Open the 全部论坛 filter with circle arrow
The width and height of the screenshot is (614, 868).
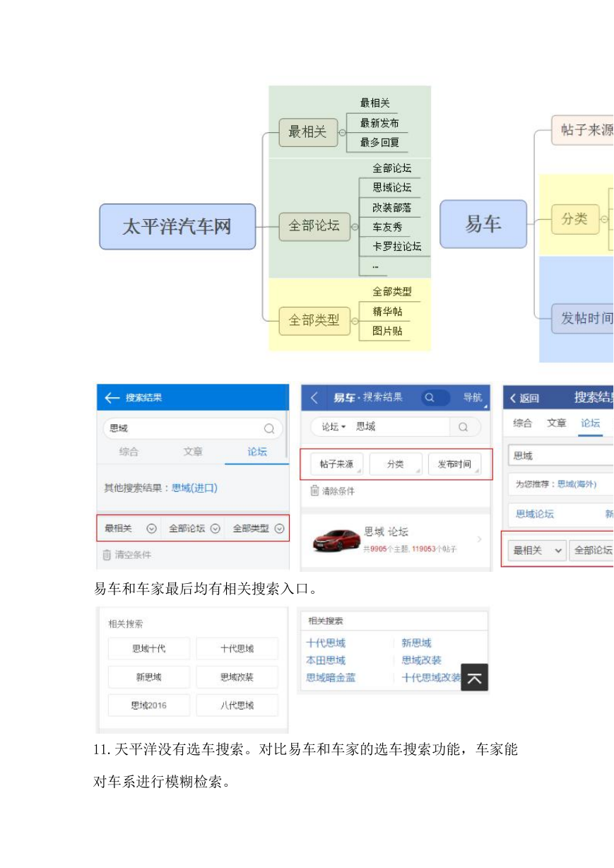pyautogui.click(x=193, y=528)
